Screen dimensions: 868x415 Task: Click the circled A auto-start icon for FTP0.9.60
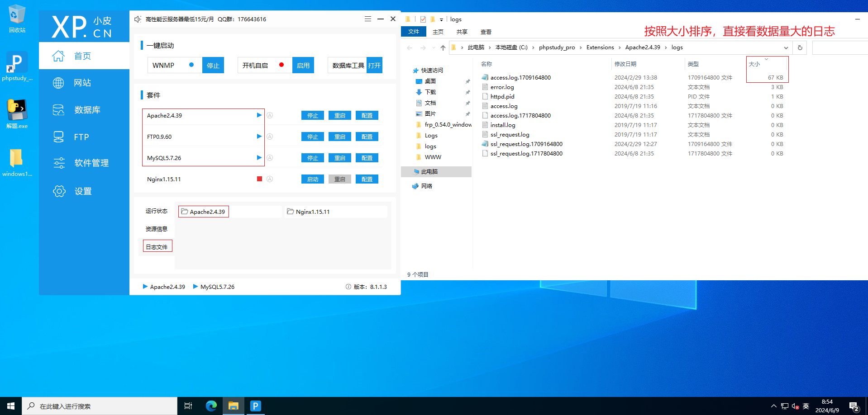[270, 137]
